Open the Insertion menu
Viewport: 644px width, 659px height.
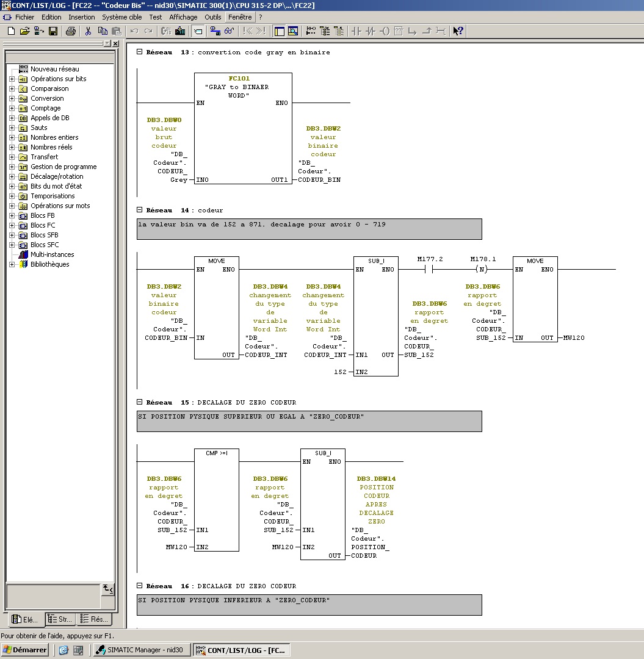point(81,17)
